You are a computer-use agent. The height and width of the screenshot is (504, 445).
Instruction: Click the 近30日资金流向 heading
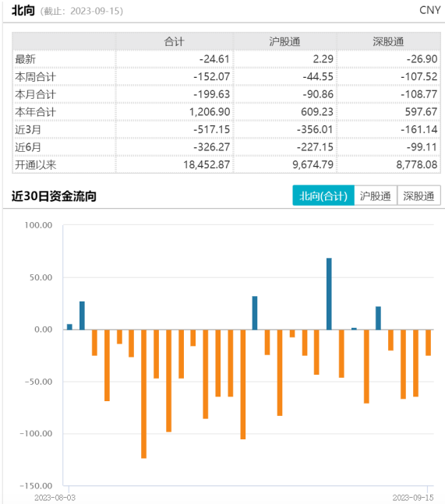(x=54, y=196)
